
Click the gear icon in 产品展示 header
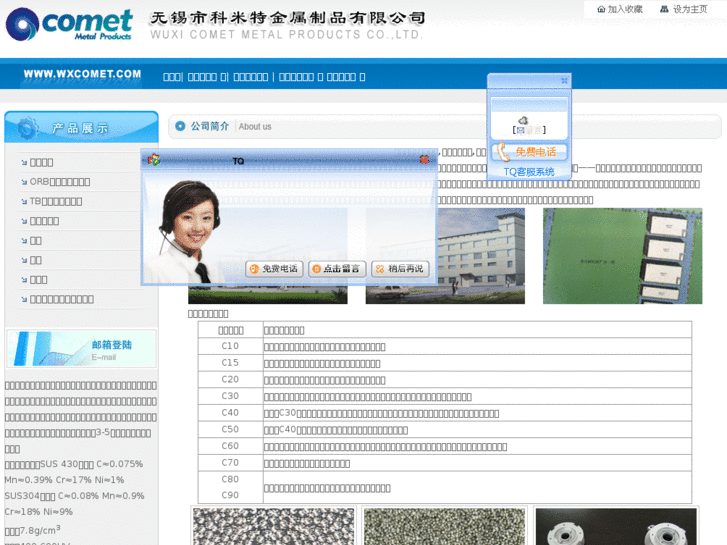point(28,127)
